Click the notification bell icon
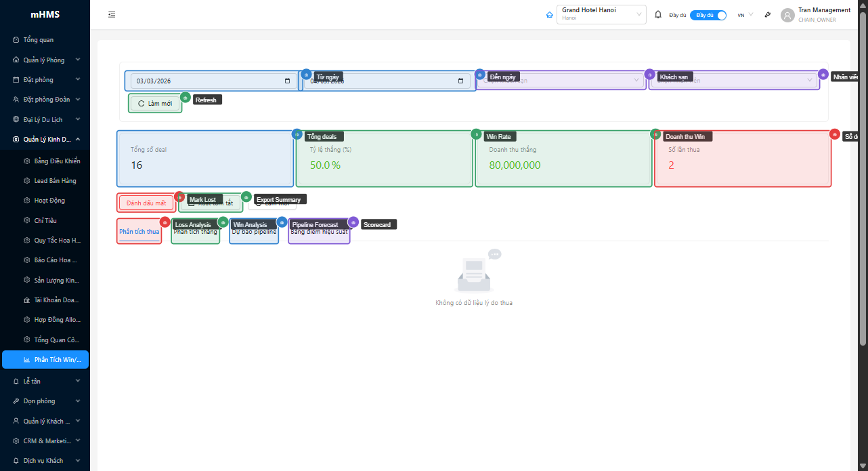The image size is (868, 471). point(658,14)
